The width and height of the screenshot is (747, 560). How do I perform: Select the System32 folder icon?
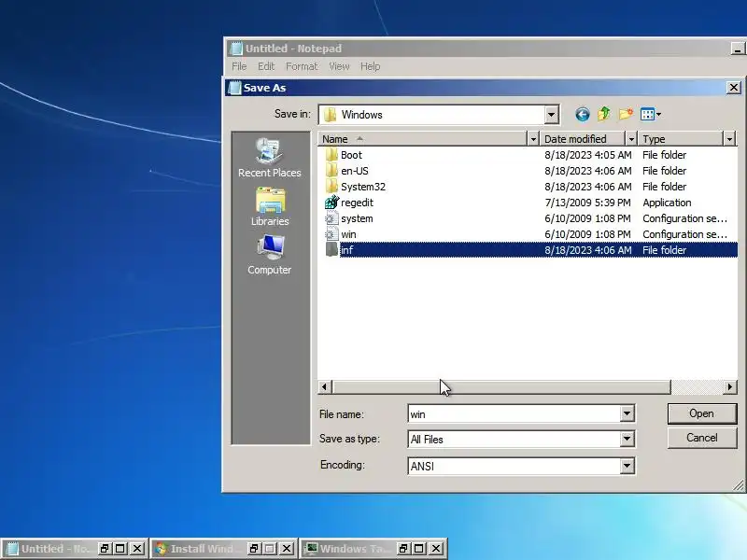tap(331, 187)
